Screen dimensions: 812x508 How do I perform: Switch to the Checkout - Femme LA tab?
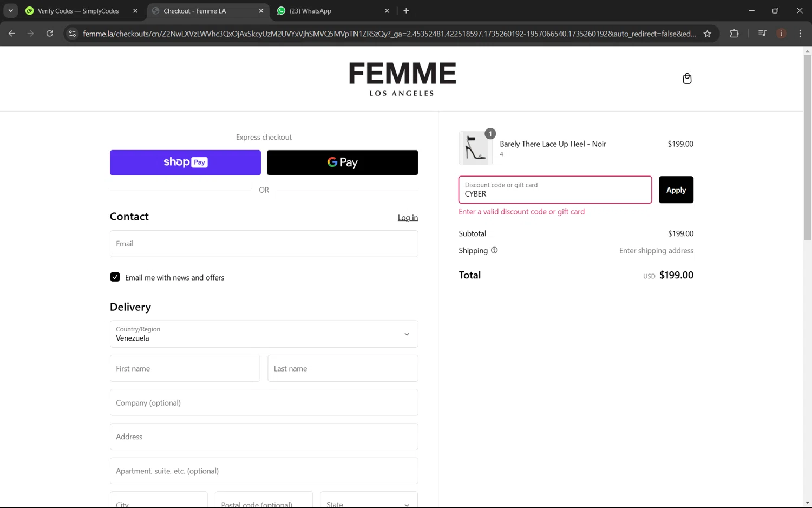(x=208, y=11)
